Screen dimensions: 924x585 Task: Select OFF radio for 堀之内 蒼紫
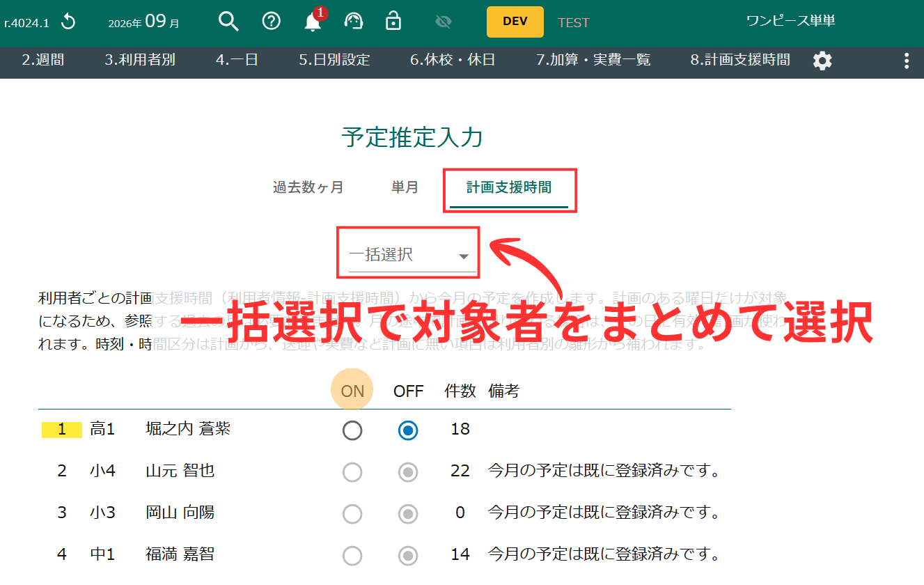(408, 431)
